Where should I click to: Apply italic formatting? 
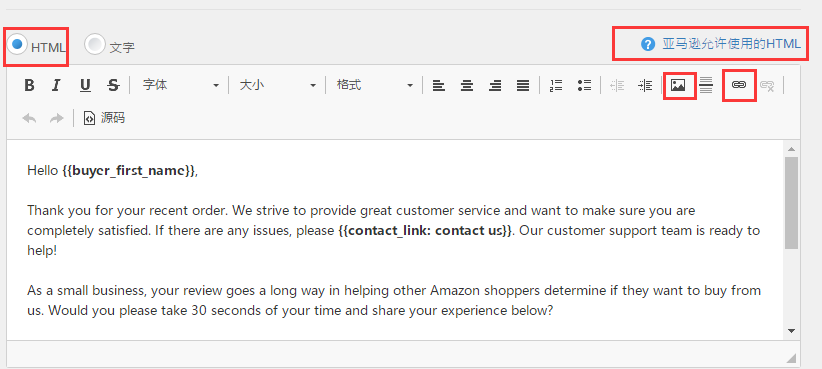tap(57, 85)
